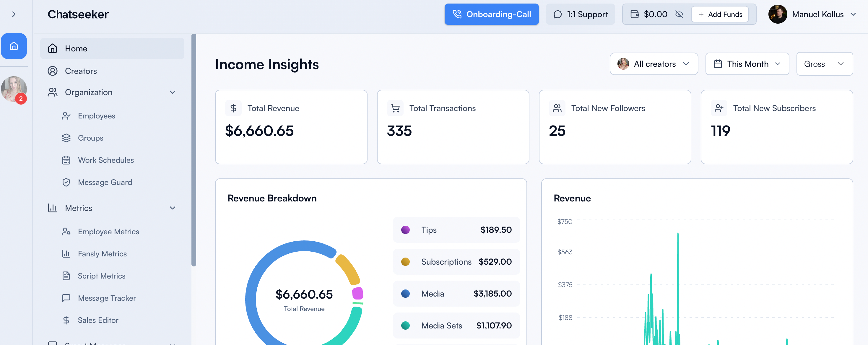The image size is (868, 345).
Task: Click the Employees user-check icon
Action: point(66,116)
